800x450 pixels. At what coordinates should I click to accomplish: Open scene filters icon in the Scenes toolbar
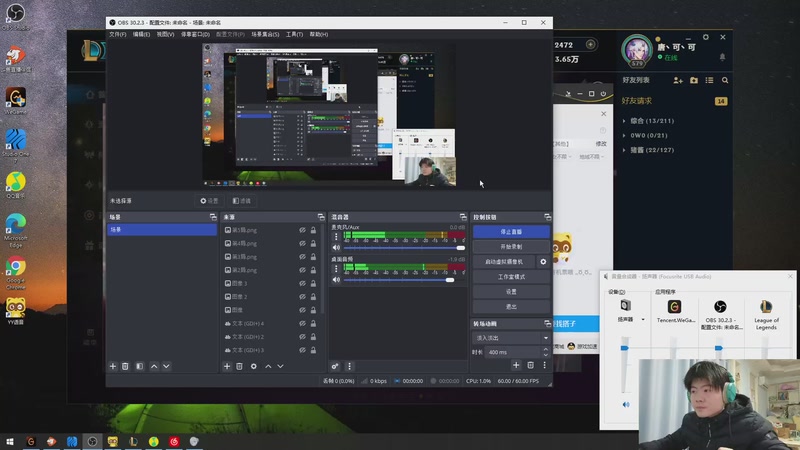pyautogui.click(x=139, y=366)
